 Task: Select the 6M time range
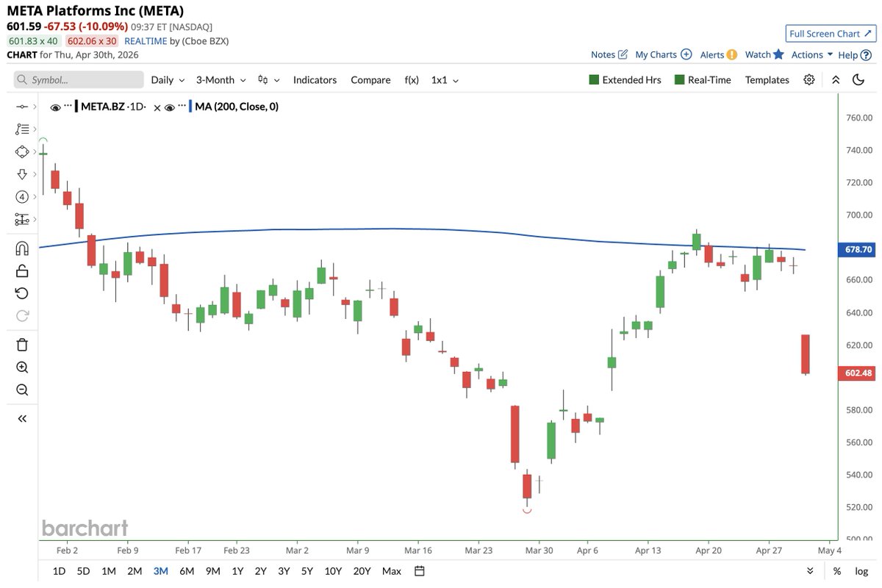pos(187,571)
